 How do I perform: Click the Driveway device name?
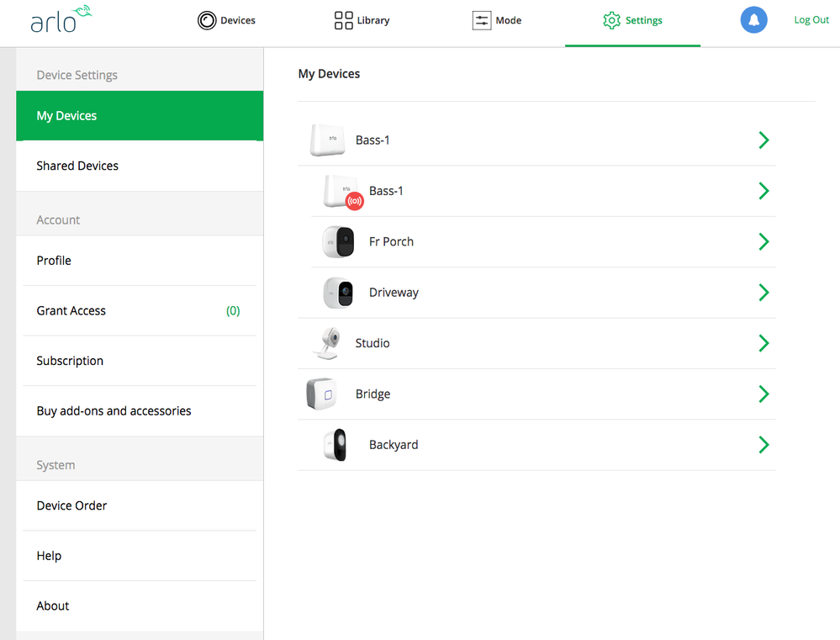click(x=394, y=294)
